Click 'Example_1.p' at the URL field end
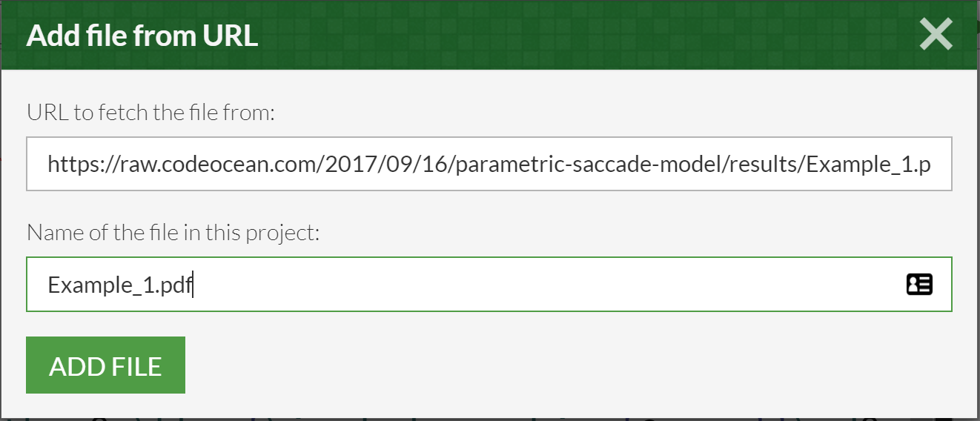 pyautogui.click(x=868, y=165)
